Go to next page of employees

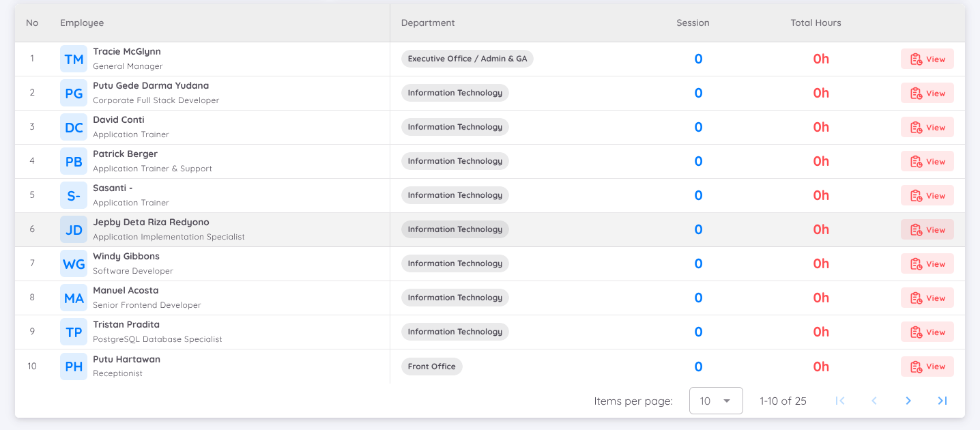908,401
